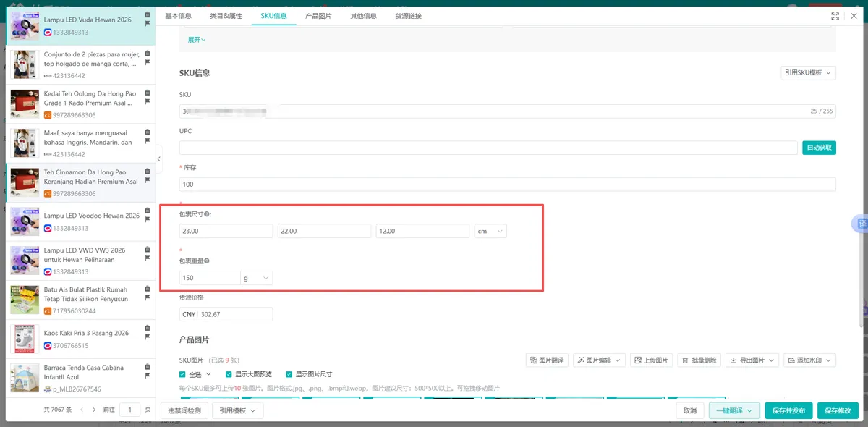
Task: Delete the Teh Cinnamon Da Hong Pao listing
Action: point(148,172)
